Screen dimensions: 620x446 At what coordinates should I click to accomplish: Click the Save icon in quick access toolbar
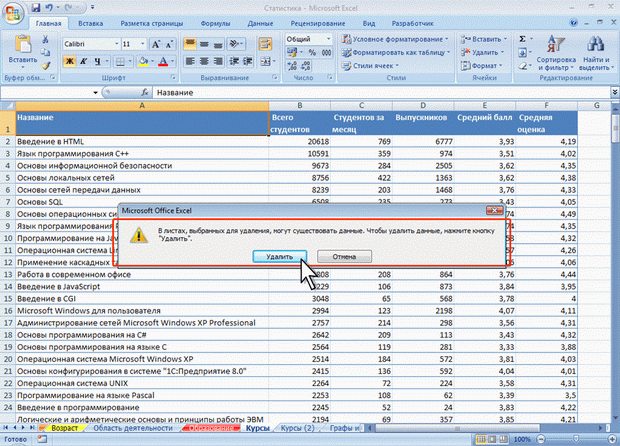[x=36, y=7]
